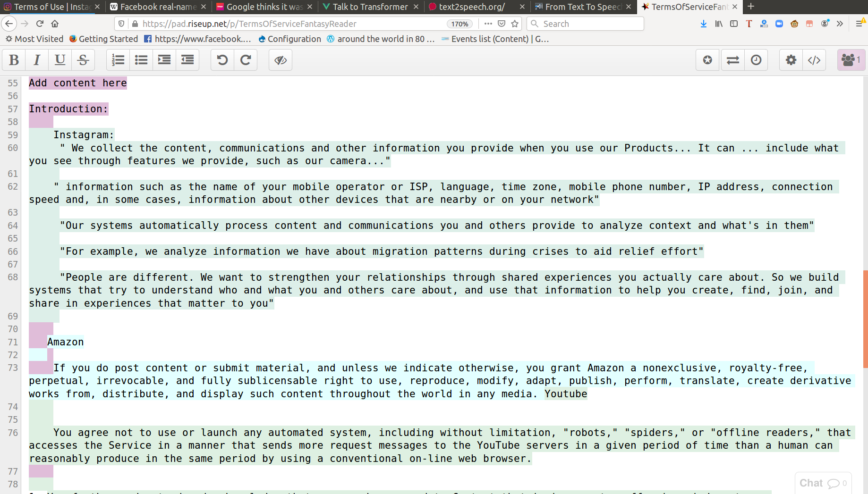The height and width of the screenshot is (494, 868).
Task: Close the text2speech.org tab
Action: 522,7
